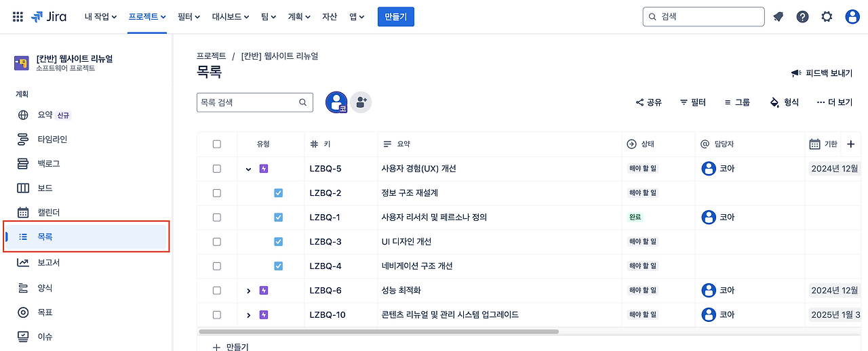
Task: Open the 팀 dropdown menu
Action: [269, 17]
